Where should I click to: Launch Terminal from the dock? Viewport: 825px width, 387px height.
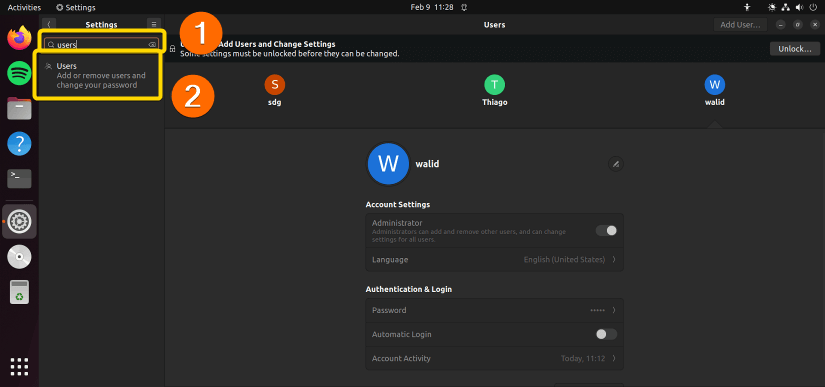click(x=19, y=179)
